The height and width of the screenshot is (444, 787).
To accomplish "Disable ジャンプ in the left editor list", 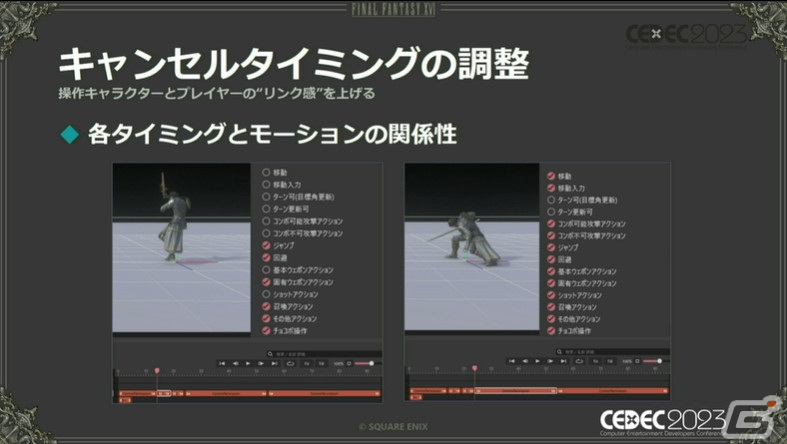I will [266, 245].
